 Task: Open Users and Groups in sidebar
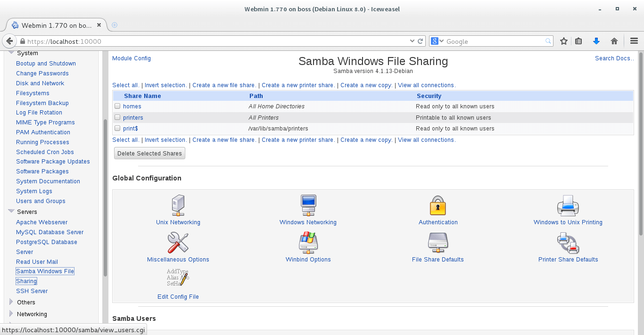(x=41, y=201)
